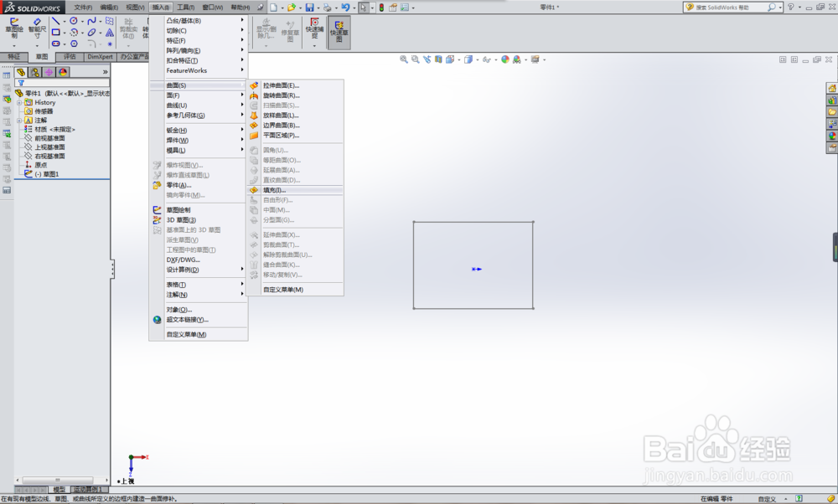Screen dimensions: 838x504
Task: Expand the History folder node
Action: pos(19,102)
